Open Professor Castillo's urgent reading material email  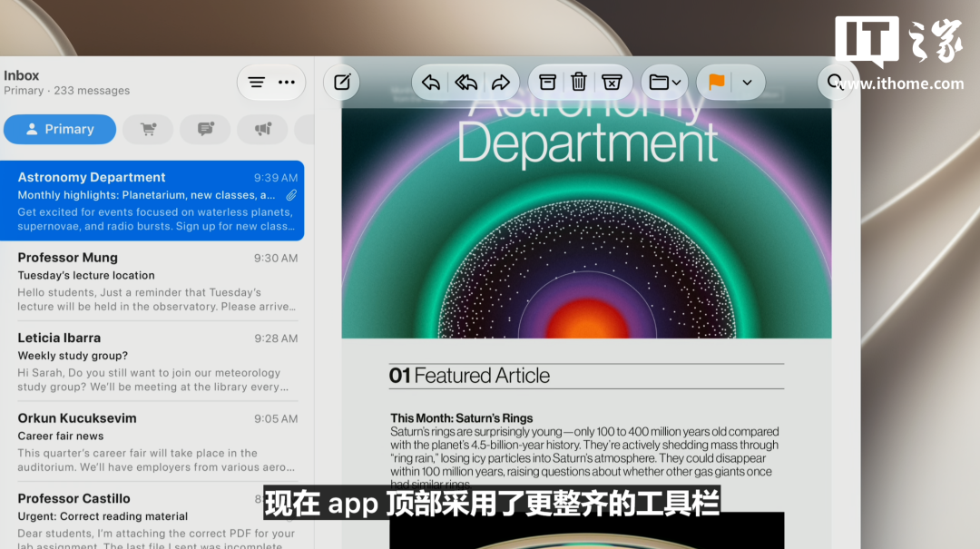pyautogui.click(x=152, y=519)
